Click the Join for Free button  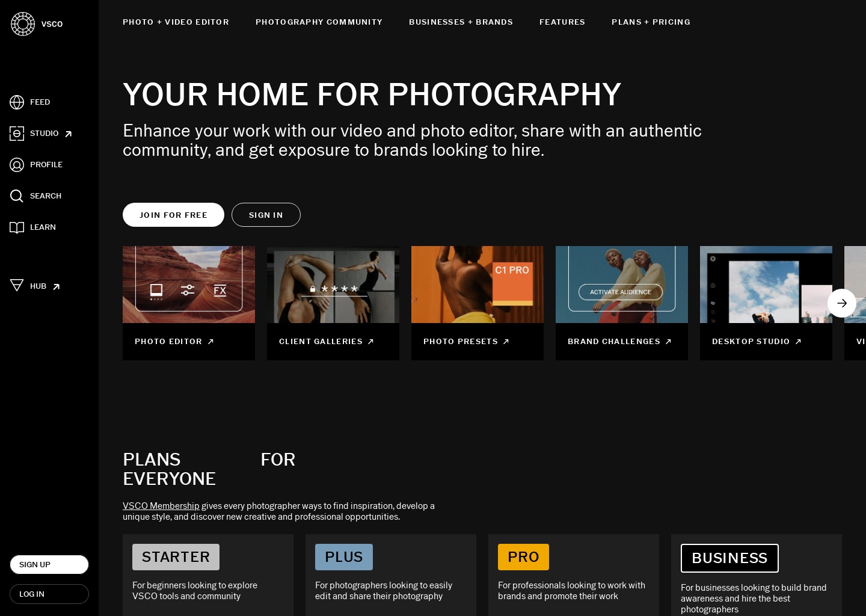pyautogui.click(x=173, y=215)
